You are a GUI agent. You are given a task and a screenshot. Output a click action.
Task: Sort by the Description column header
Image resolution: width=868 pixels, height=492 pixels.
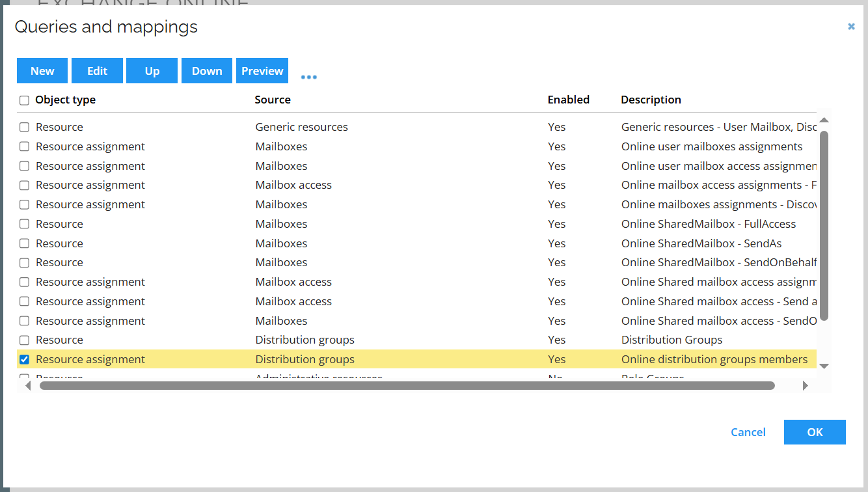[x=651, y=100]
